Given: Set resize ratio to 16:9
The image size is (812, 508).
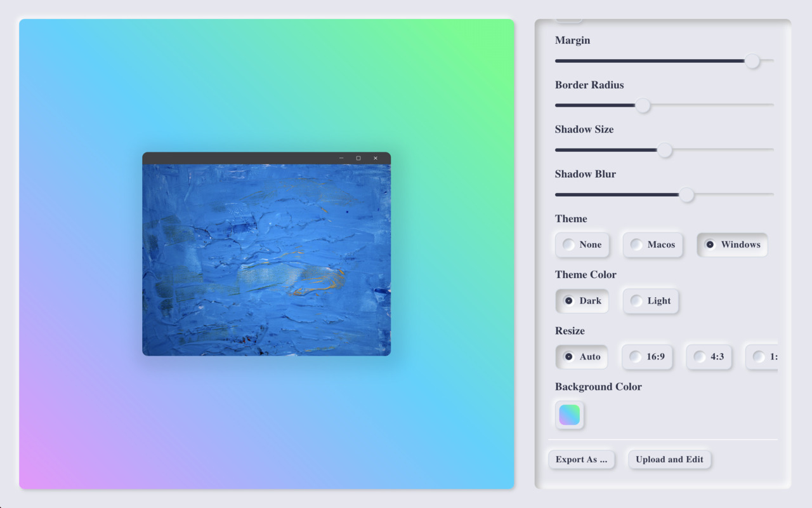Looking at the screenshot, I should coord(647,357).
